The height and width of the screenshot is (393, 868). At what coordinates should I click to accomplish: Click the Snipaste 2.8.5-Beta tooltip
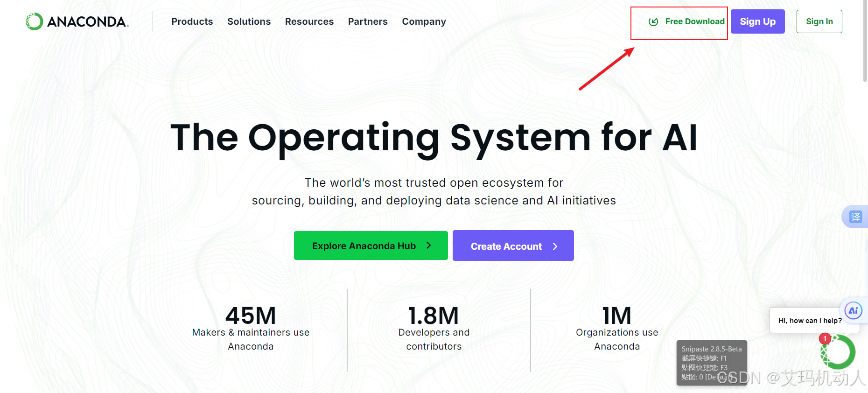pyautogui.click(x=712, y=363)
